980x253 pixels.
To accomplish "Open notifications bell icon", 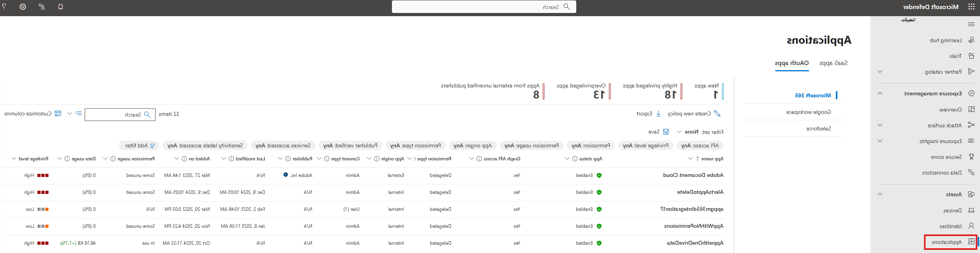I will click(x=60, y=7).
